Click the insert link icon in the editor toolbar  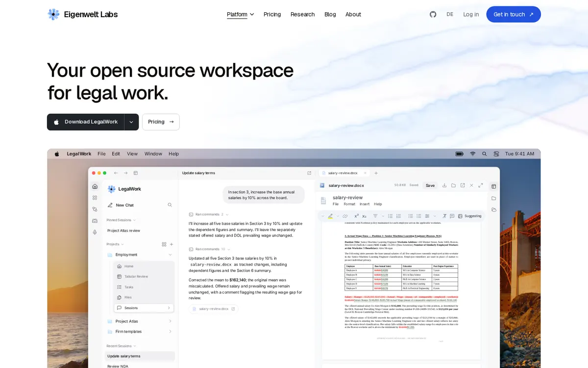tap(345, 216)
